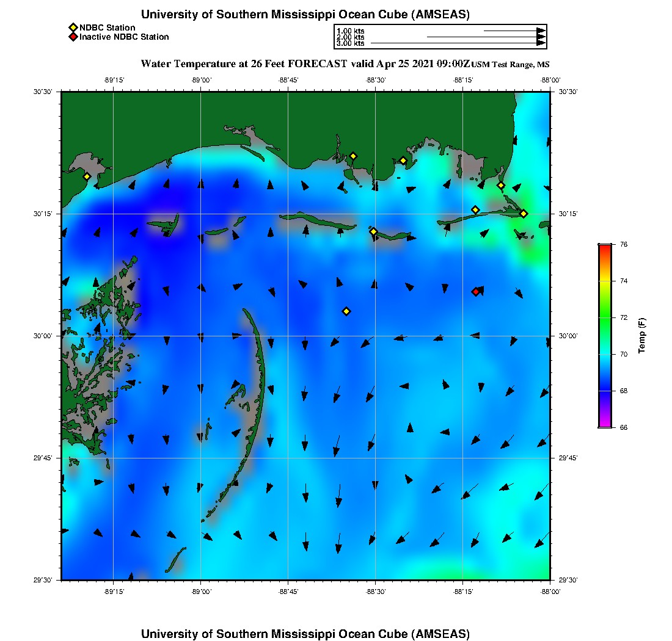Click the 89°15' longitude label on the top axis
672x641 pixels.
[114, 80]
